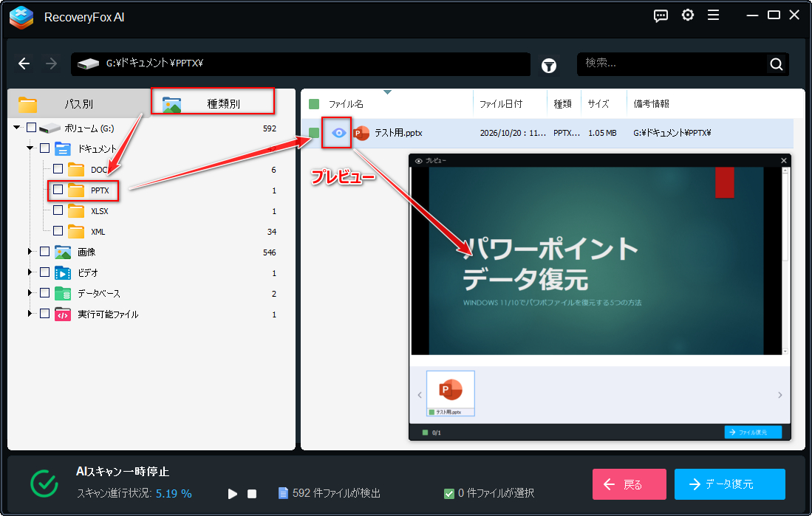Click the ボリューム (G:) drive icon
This screenshot has height=516, width=812.
(50, 128)
